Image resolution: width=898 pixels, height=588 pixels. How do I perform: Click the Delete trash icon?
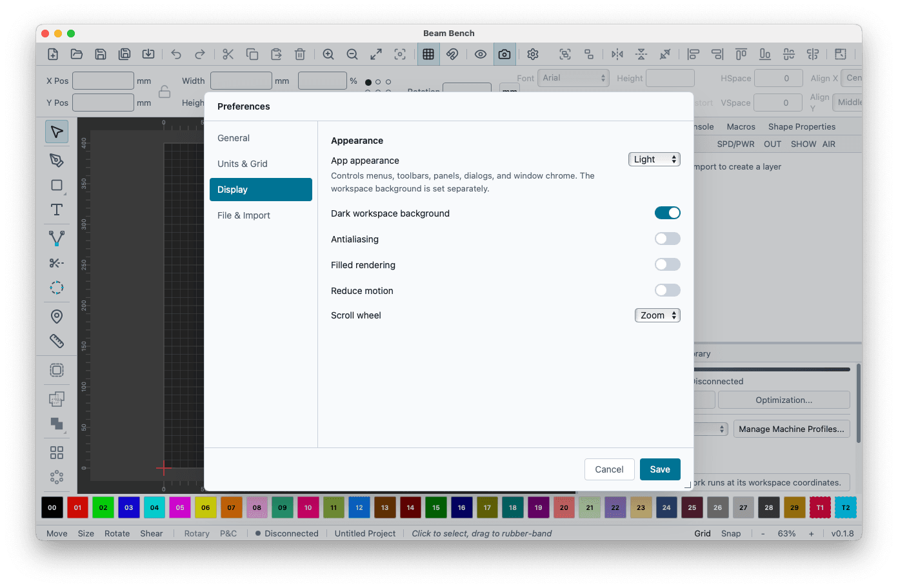pos(300,54)
